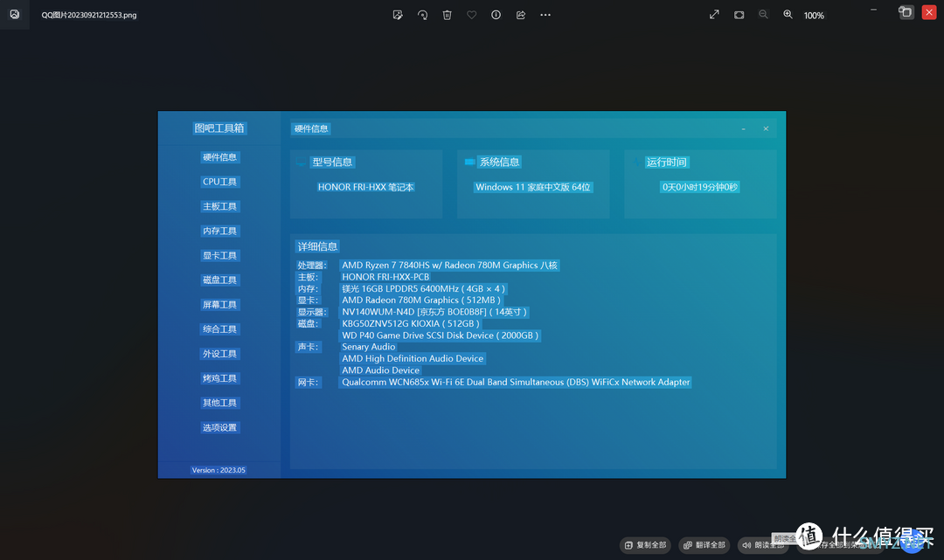
Task: Open the three-dot more options menu
Action: coord(545,15)
